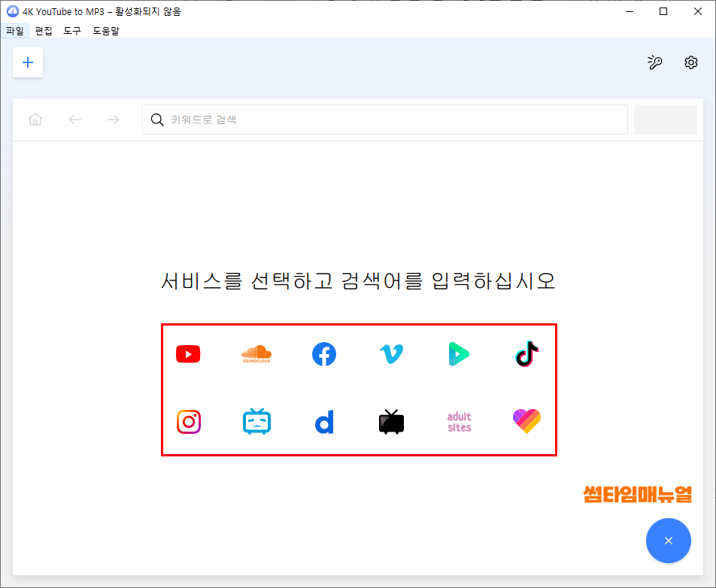This screenshot has height=588, width=716.
Task: Select the Instagram service icon
Action: [189, 422]
